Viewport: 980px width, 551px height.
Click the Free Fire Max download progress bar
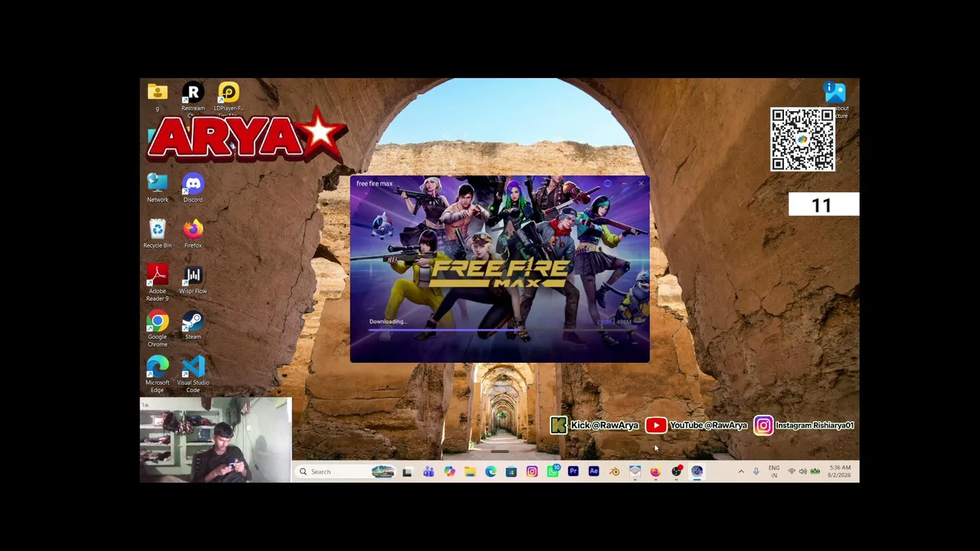(x=500, y=330)
